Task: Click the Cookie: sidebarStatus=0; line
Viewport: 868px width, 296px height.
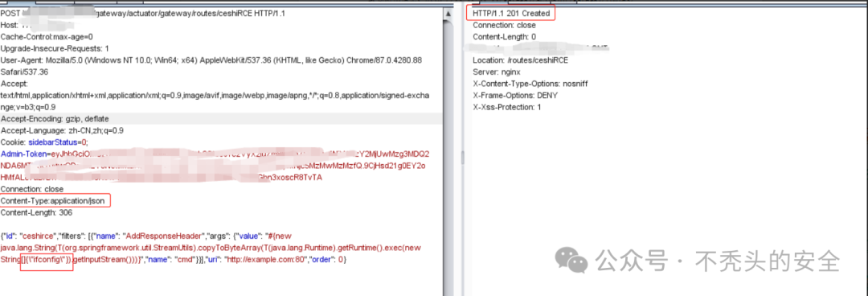Action: click(44, 142)
